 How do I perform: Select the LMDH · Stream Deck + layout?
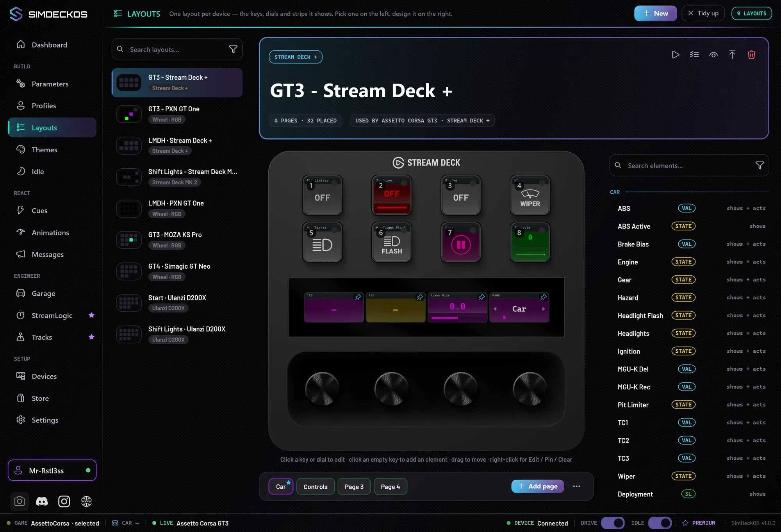pos(177,145)
